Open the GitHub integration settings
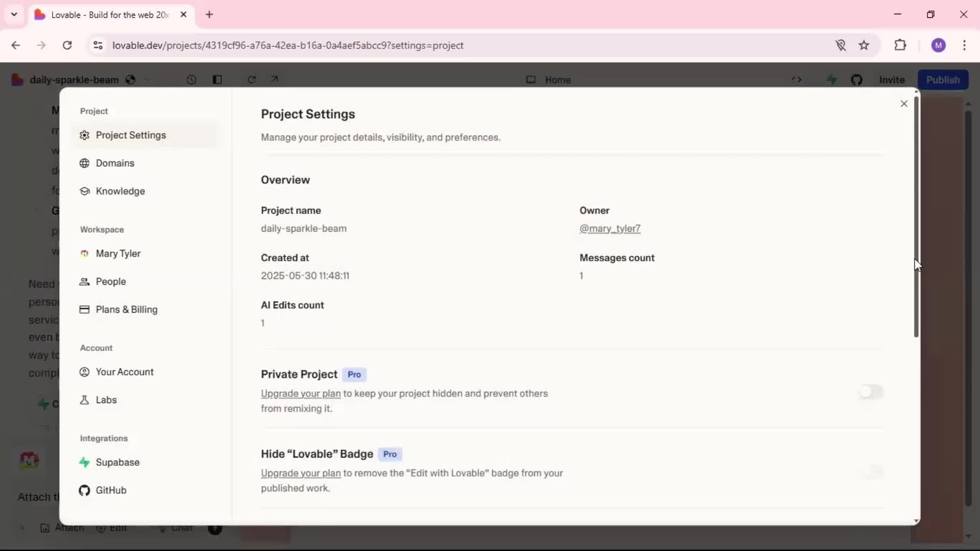 (145, 490)
